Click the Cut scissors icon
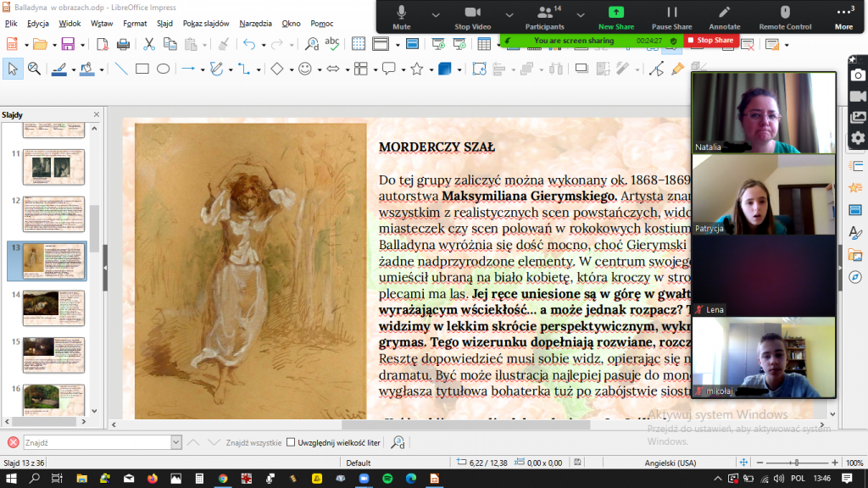868x488 pixels. pos(149,44)
